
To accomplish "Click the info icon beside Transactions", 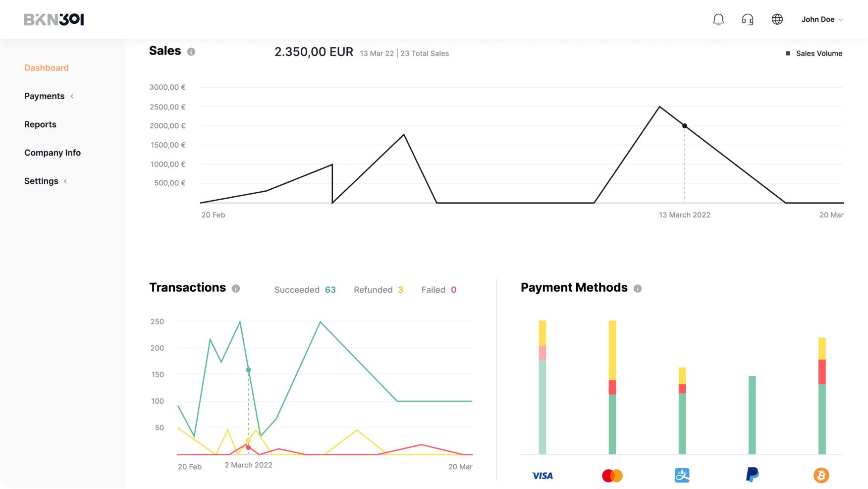I will tap(236, 288).
